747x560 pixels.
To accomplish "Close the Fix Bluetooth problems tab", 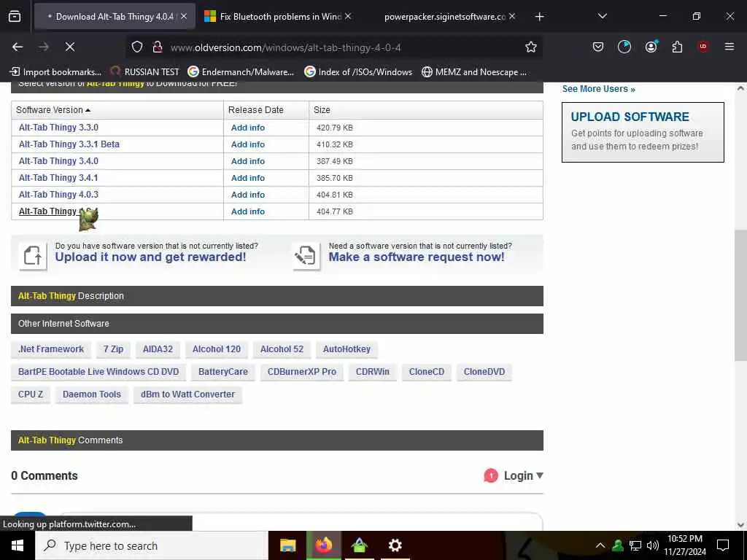I will [348, 17].
